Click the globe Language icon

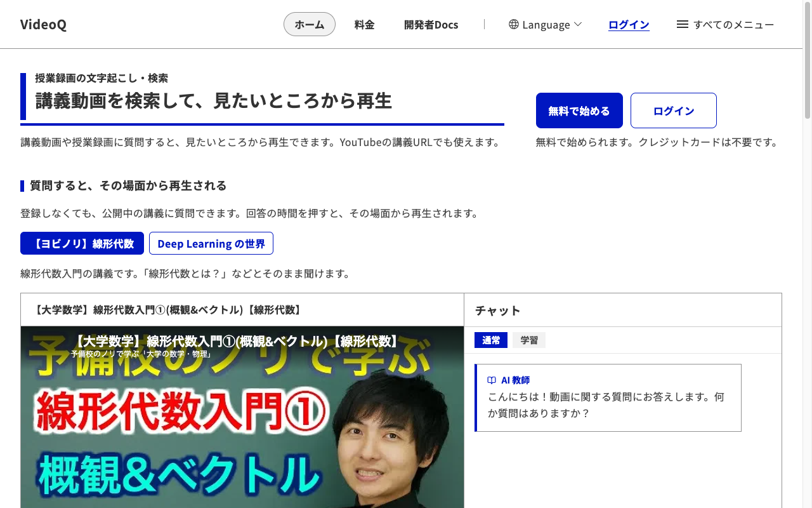pos(514,24)
